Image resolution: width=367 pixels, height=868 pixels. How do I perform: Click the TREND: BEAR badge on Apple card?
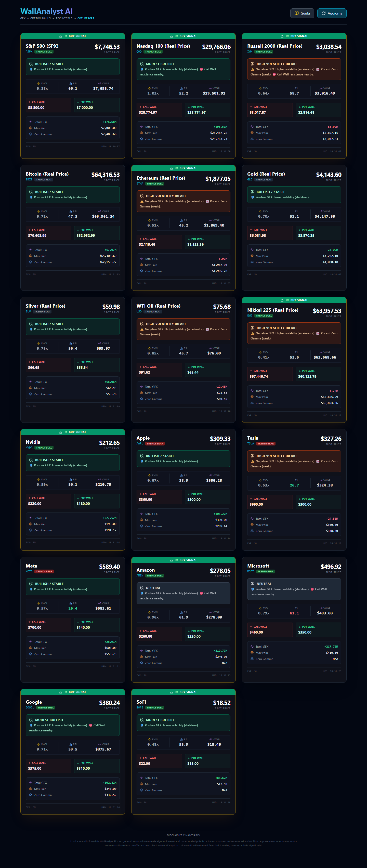155,443
